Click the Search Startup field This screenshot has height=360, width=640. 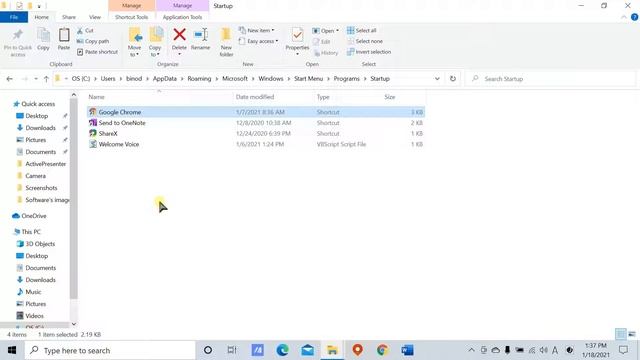[551, 79]
